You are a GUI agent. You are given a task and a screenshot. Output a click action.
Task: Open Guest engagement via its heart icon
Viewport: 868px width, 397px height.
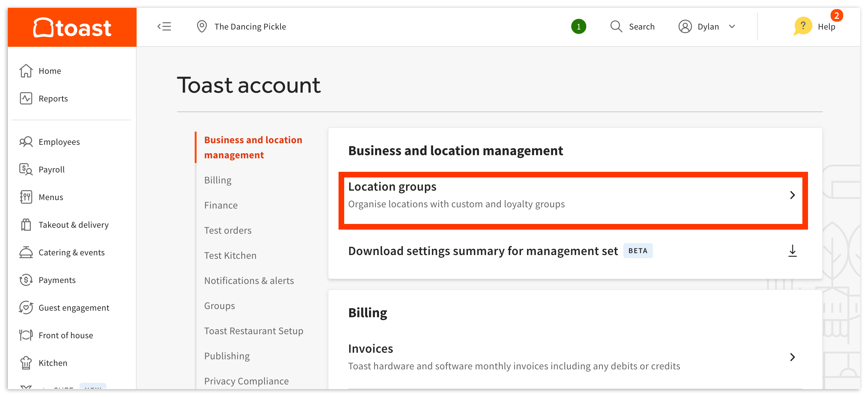pos(26,307)
